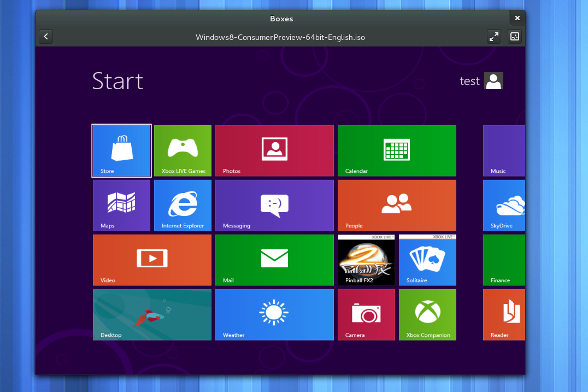Open the Weather tile
Viewport: 588px width, 392px height.
click(274, 315)
